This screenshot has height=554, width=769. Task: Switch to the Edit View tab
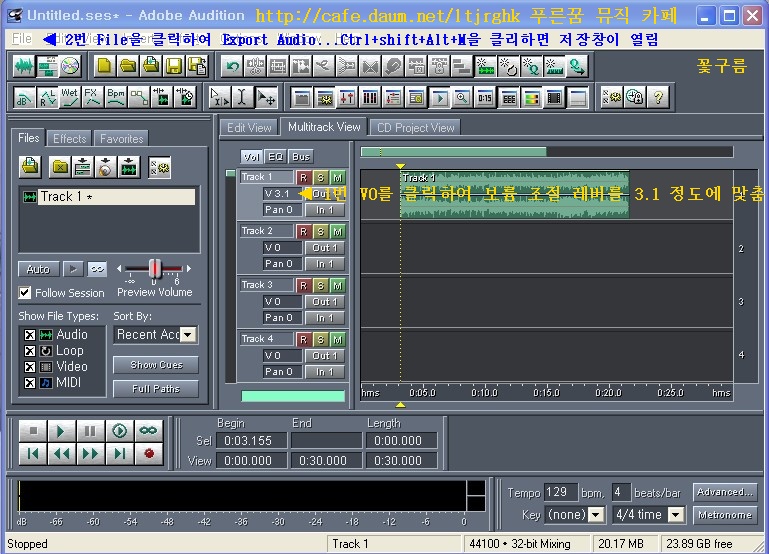coord(249,128)
